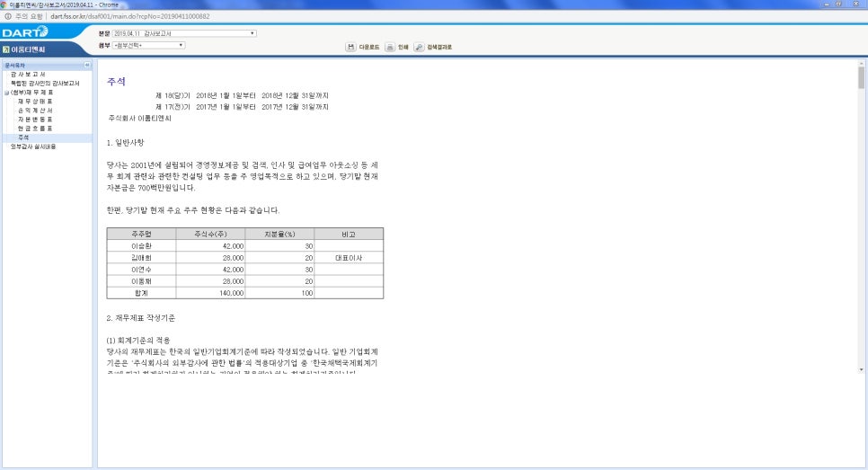Click the search results magnifier icon
This screenshot has height=470, width=868.
click(x=419, y=47)
